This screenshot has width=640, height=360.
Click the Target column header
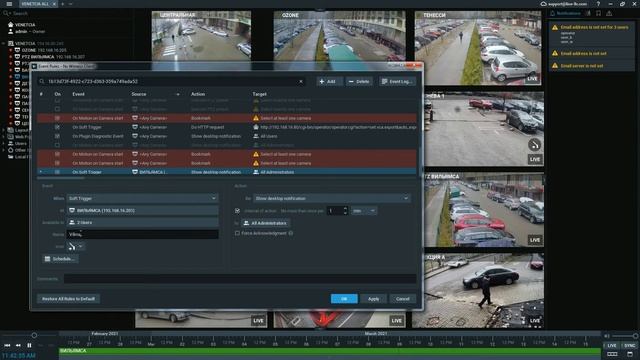pos(259,94)
